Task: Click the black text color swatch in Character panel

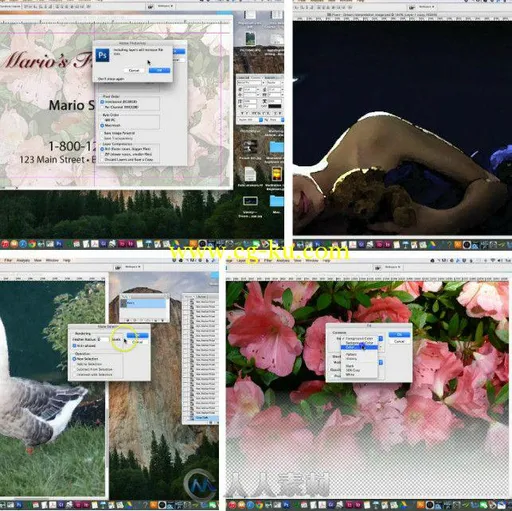Action: tap(275, 106)
